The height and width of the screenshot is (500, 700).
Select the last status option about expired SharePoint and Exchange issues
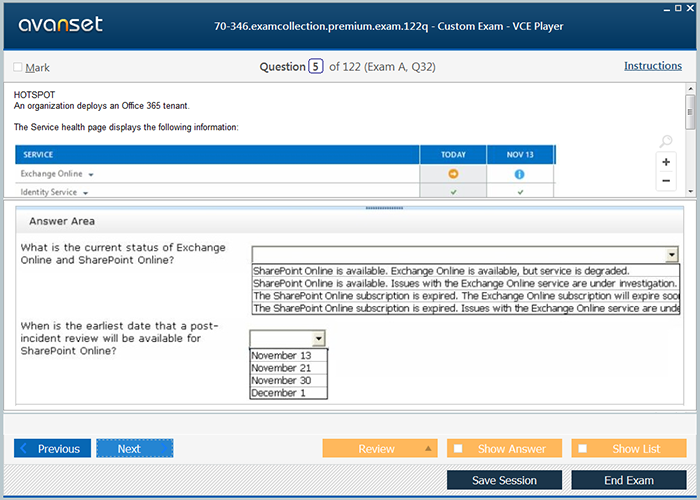pyautogui.click(x=466, y=308)
